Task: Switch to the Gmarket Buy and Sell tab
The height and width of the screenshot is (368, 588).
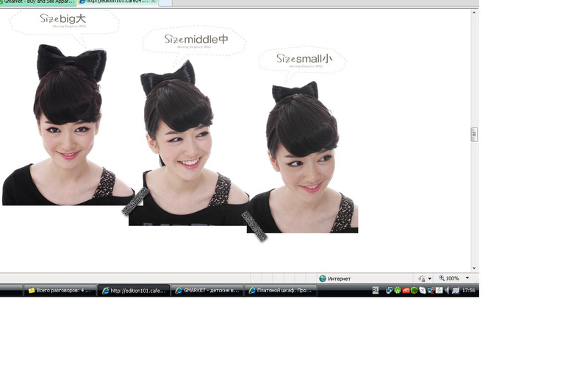Action: point(38,2)
